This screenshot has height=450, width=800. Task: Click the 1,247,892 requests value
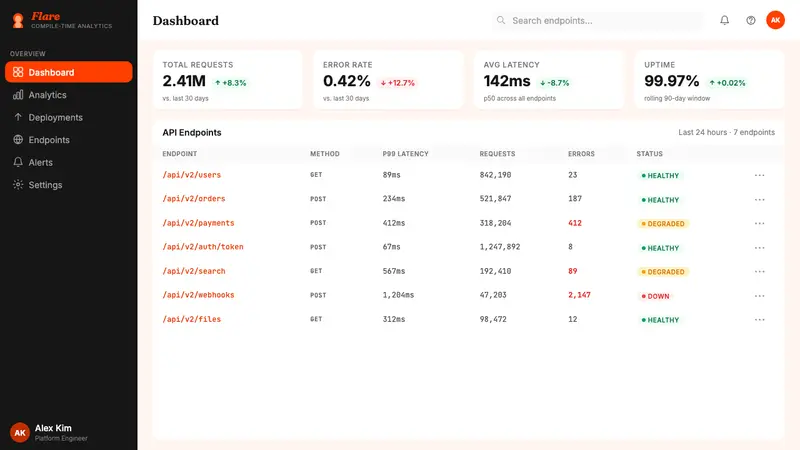pyautogui.click(x=500, y=246)
